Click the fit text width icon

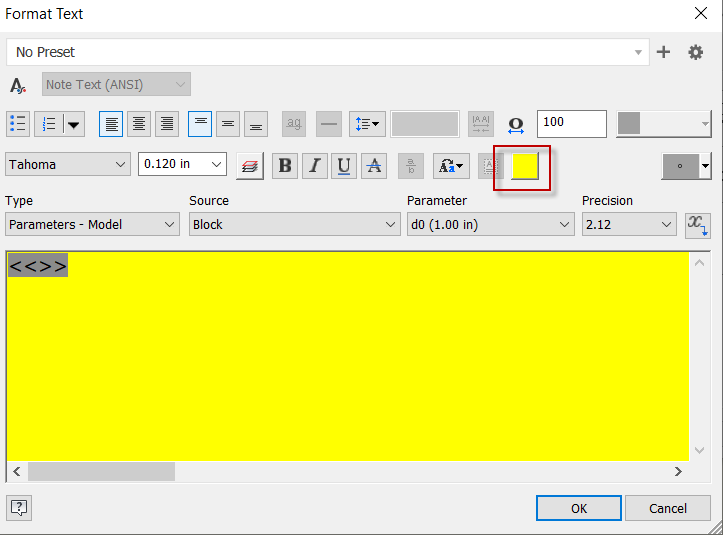tap(481, 124)
